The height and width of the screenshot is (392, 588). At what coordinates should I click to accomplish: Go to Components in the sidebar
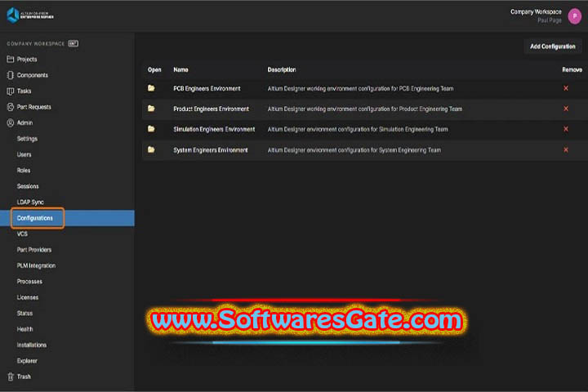(32, 75)
